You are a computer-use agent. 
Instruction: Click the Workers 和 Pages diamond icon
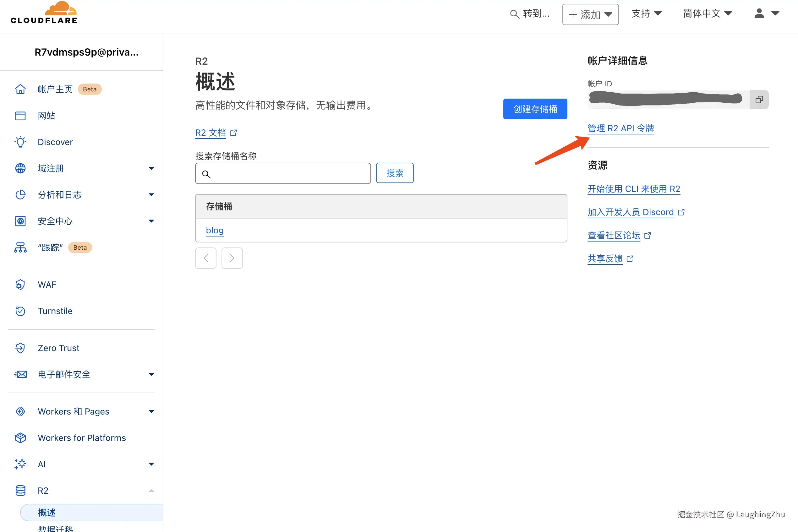pos(20,411)
